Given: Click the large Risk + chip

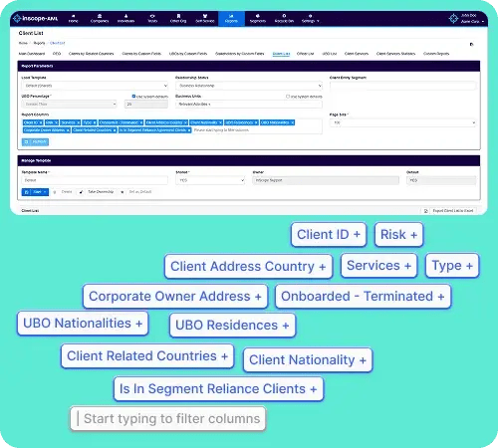Looking at the screenshot, I should 398,235.
